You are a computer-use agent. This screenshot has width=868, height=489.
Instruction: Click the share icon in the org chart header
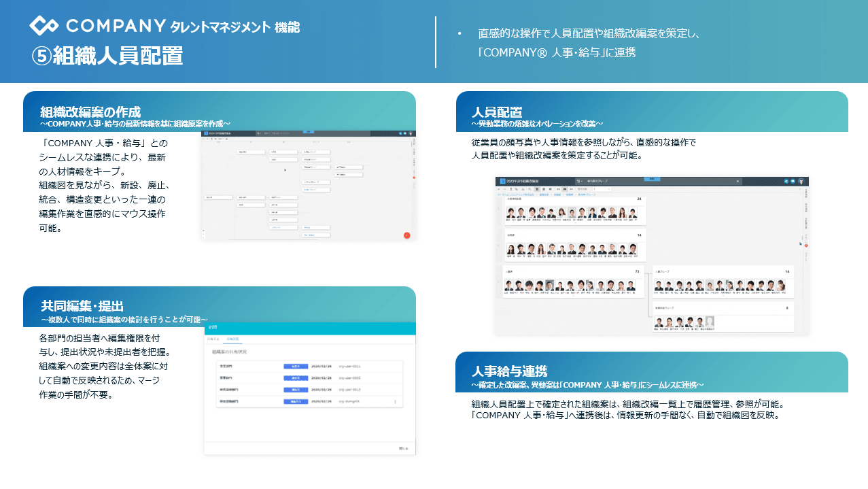click(x=401, y=134)
